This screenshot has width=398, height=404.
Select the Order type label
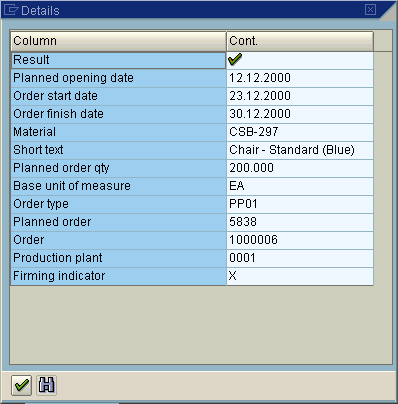click(118, 204)
